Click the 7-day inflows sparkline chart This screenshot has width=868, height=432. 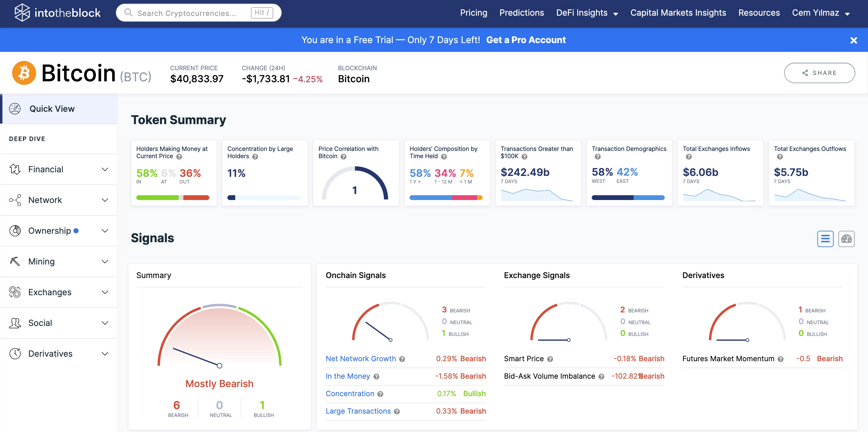pyautogui.click(x=719, y=195)
